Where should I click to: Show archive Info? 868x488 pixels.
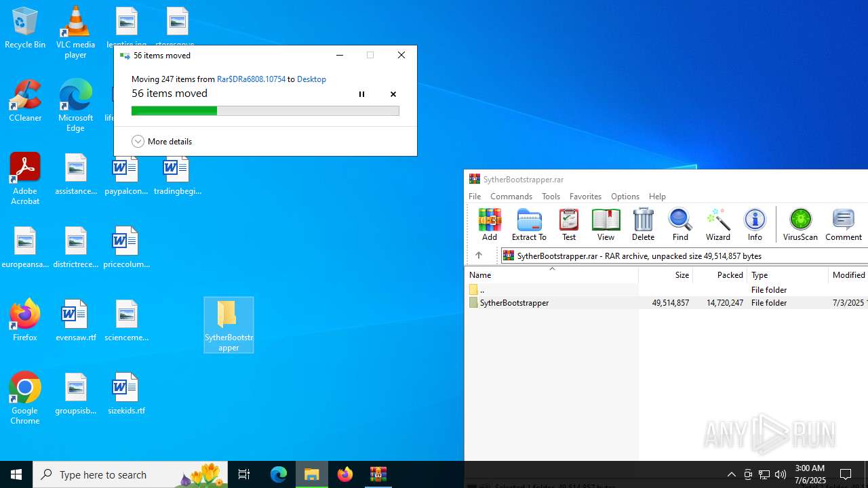pyautogui.click(x=755, y=224)
